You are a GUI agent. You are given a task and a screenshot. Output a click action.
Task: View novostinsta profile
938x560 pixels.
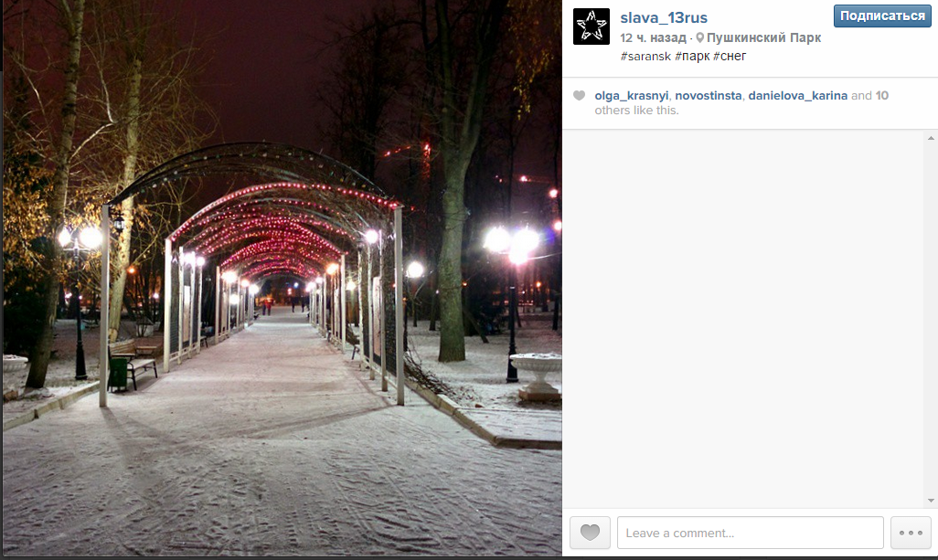coord(709,96)
